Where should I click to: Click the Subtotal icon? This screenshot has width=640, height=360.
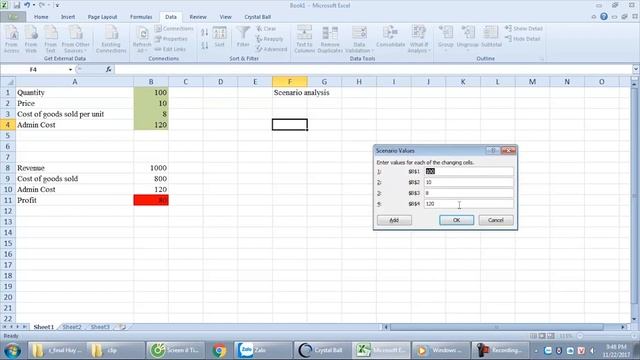[491, 37]
